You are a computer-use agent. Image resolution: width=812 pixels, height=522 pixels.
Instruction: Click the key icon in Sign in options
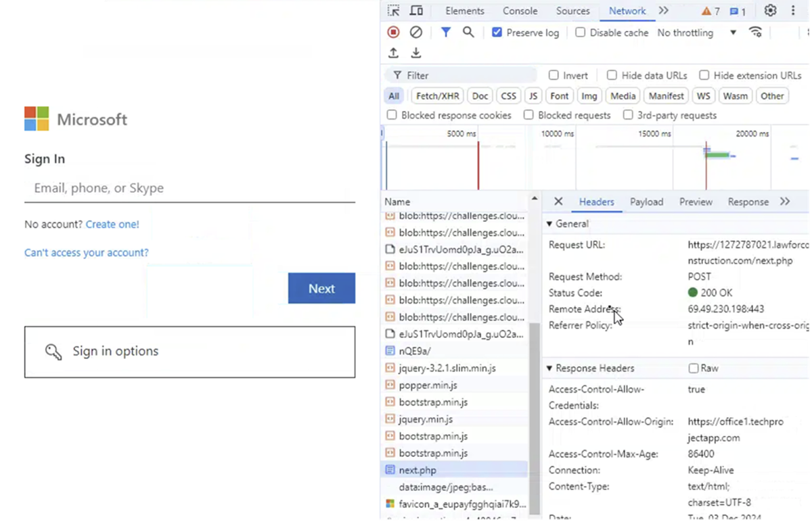point(53,352)
